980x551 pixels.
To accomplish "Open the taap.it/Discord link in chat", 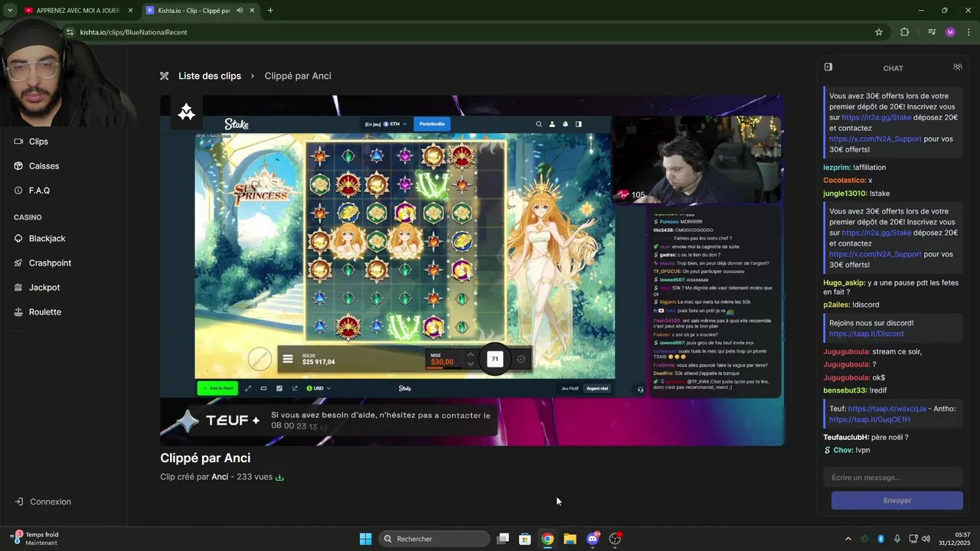I will [866, 334].
